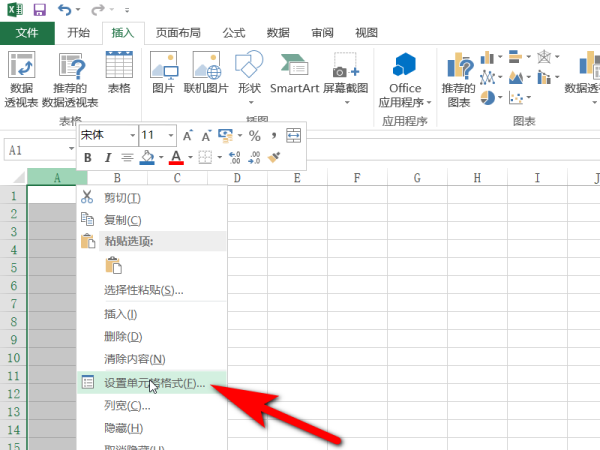
Task: Apply the red font color A
Action: pos(176,157)
